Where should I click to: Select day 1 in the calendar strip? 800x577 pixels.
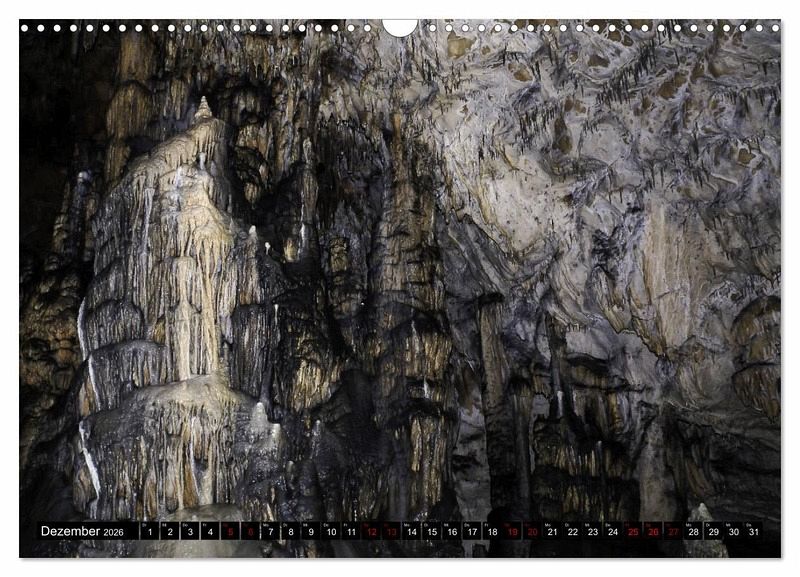coord(149,532)
